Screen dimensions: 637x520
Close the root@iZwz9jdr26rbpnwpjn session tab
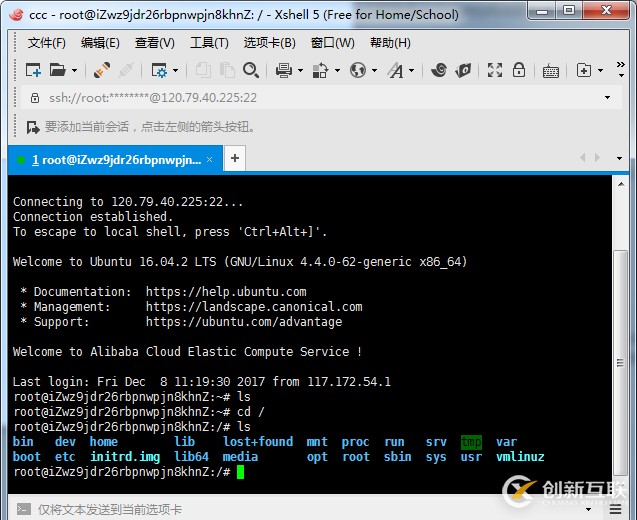(210, 160)
